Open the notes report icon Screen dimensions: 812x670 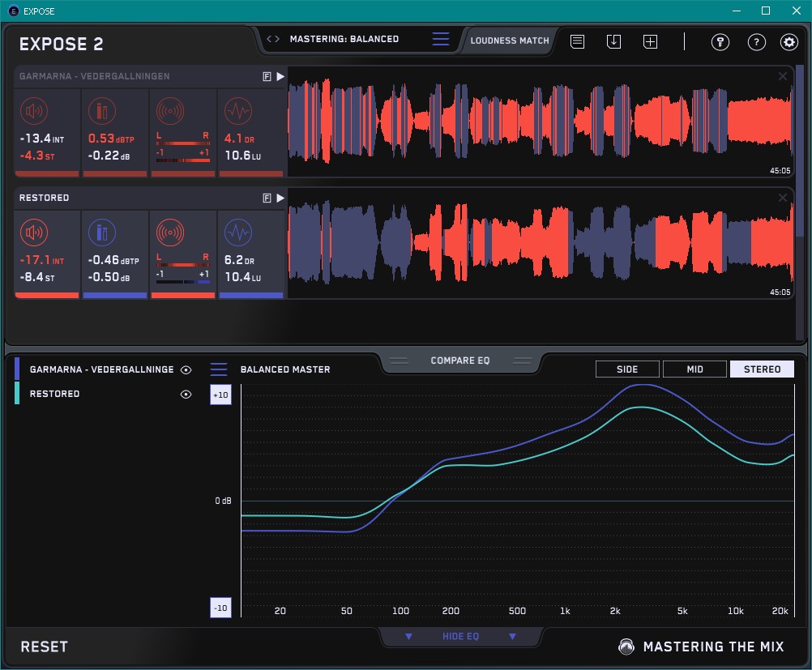[577, 41]
